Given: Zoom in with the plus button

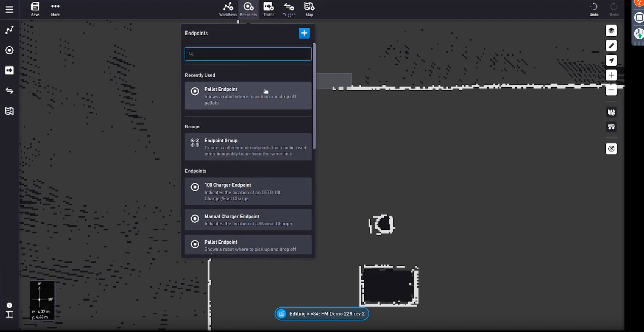Looking at the screenshot, I should (611, 75).
